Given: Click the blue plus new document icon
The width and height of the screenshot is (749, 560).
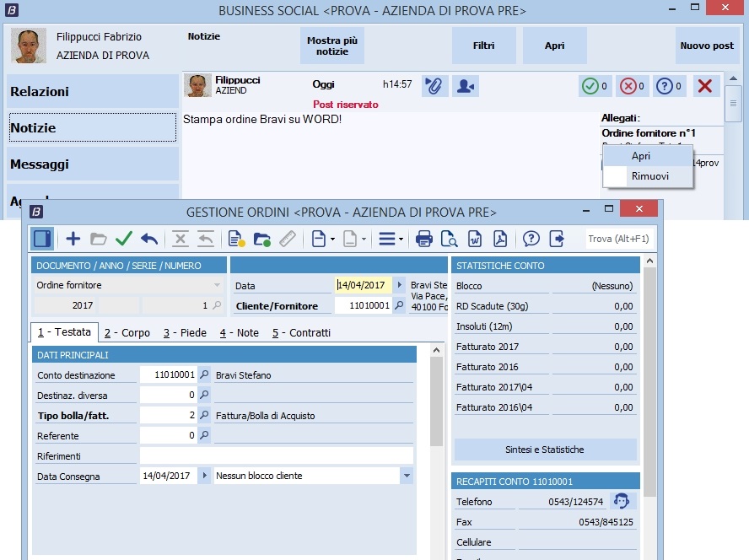Looking at the screenshot, I should (73, 239).
